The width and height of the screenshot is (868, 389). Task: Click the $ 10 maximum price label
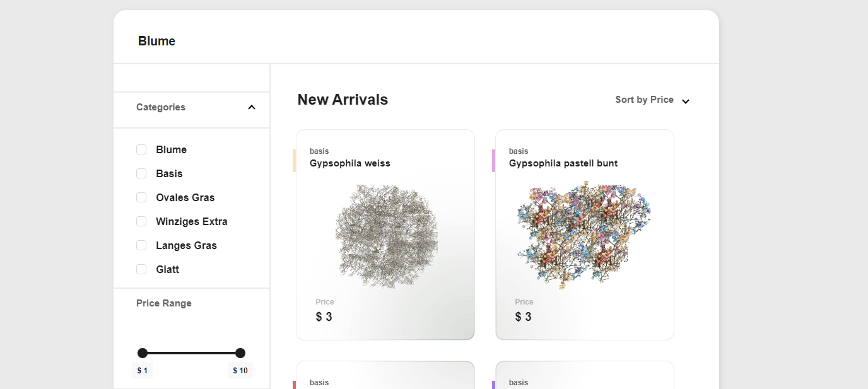pyautogui.click(x=240, y=370)
